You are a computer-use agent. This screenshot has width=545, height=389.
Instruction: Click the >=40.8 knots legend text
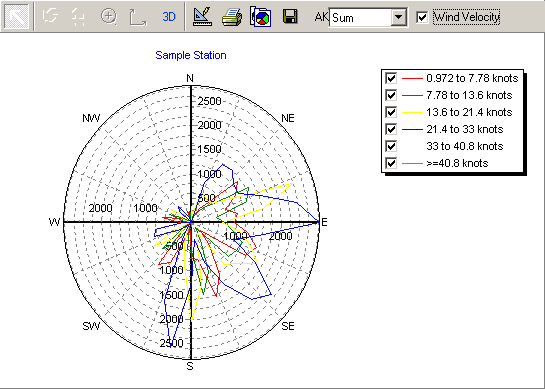pyautogui.click(x=457, y=163)
